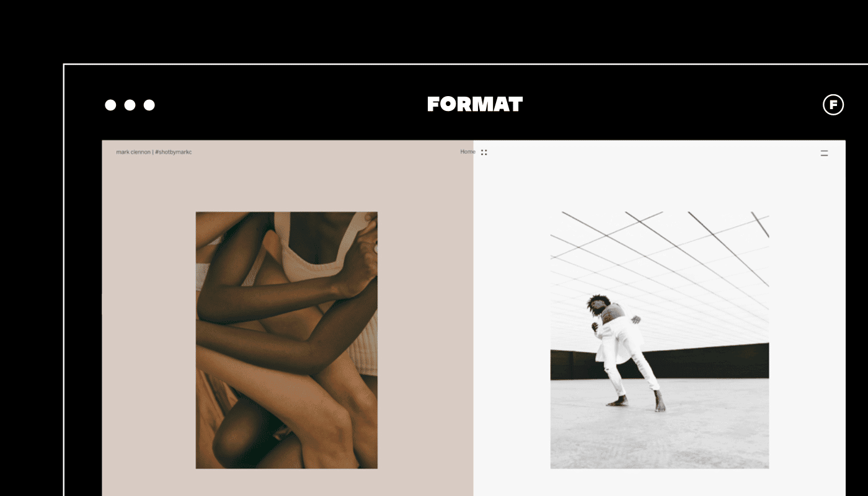
Task: Click the middle white window dot
Action: coord(130,105)
